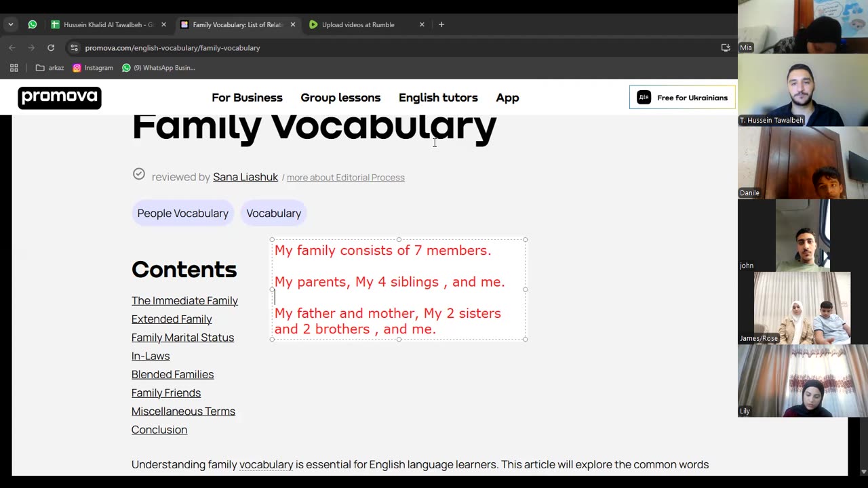Jump to The Immediate Family section
This screenshot has width=868, height=488.
(184, 300)
